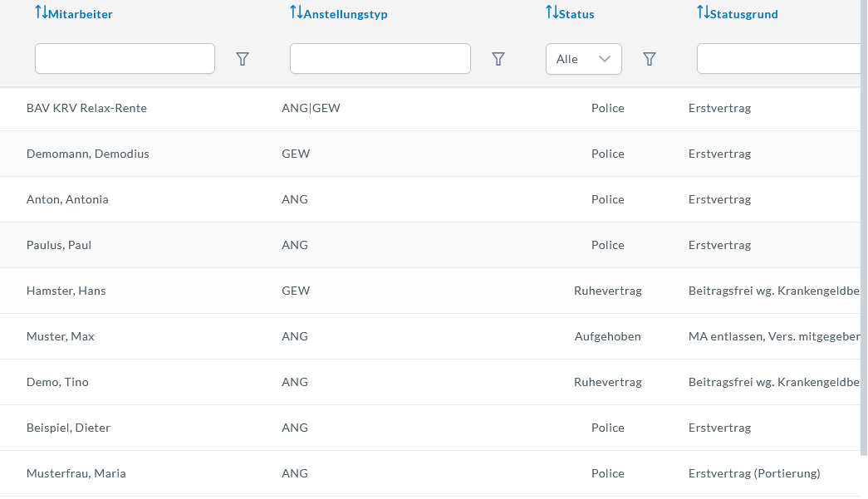Click the BAV KRV Relax-Rente row
Screen dimensions: 868x499
click(x=86, y=108)
